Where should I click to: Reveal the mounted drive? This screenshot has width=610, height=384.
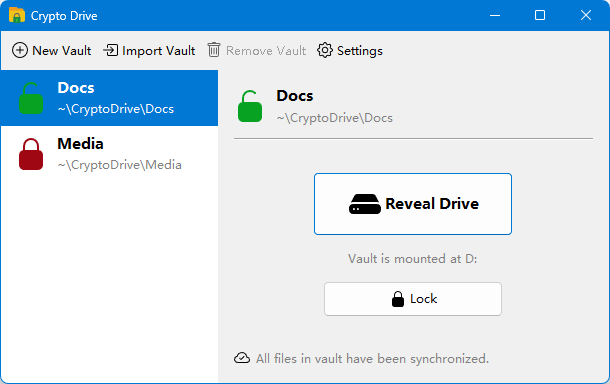point(413,204)
